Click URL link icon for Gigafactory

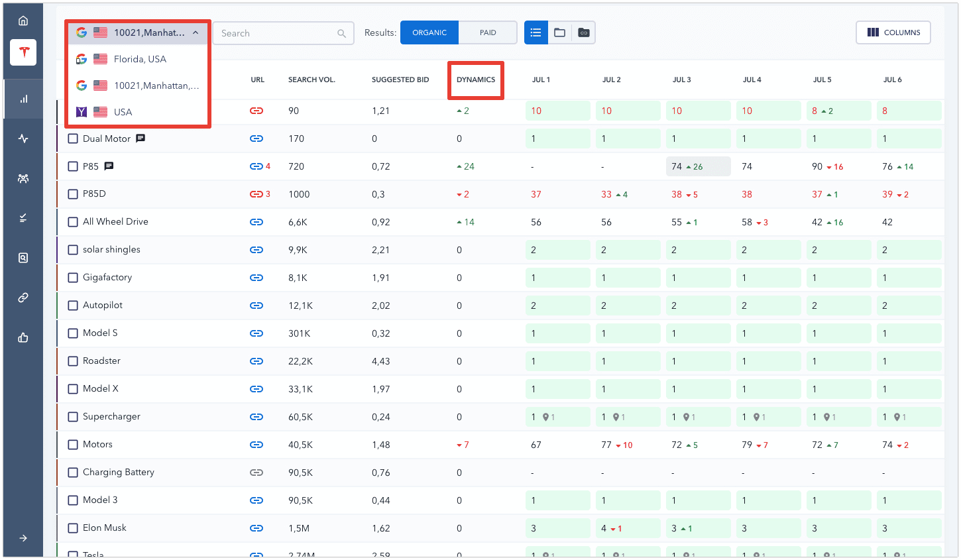coord(256,278)
